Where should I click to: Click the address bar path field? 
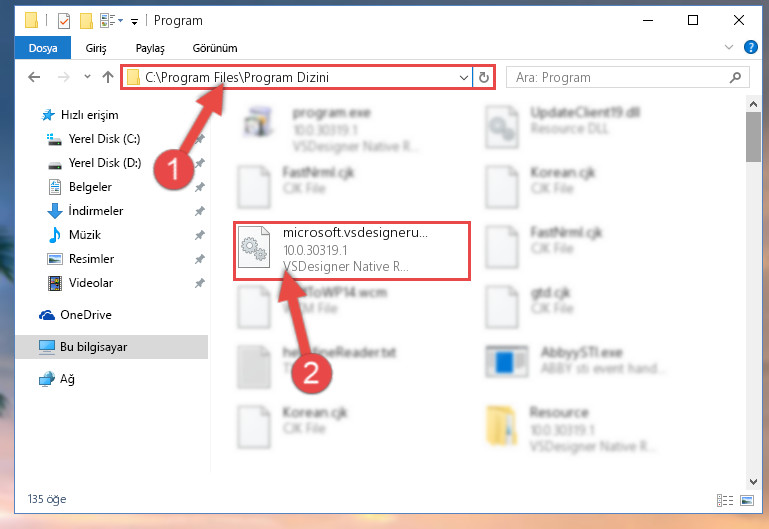click(x=296, y=77)
